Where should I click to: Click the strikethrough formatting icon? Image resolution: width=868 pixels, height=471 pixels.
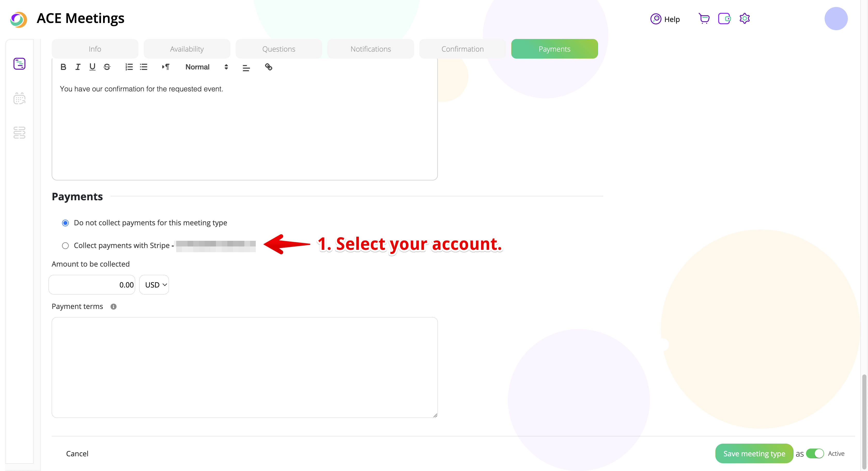(107, 67)
